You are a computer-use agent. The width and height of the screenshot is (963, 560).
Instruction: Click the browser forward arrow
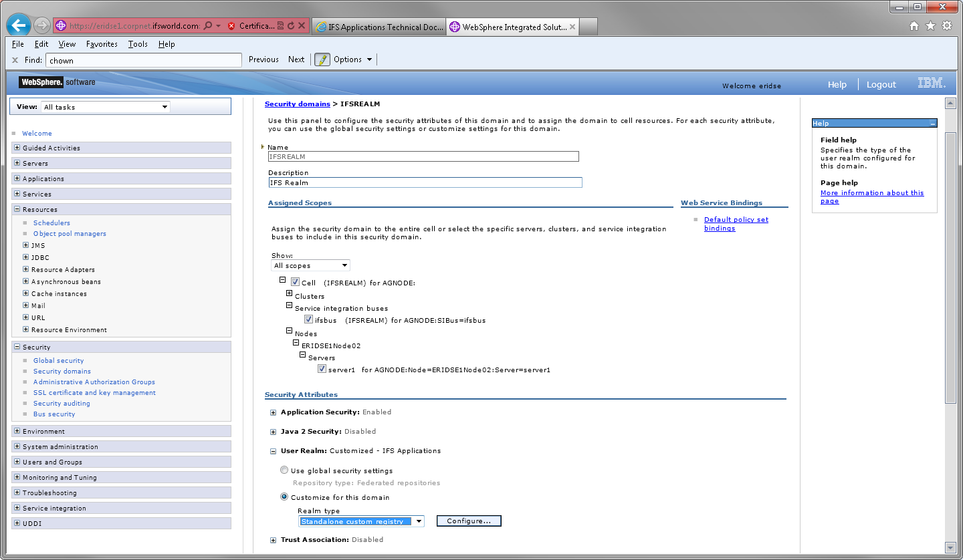click(x=42, y=26)
